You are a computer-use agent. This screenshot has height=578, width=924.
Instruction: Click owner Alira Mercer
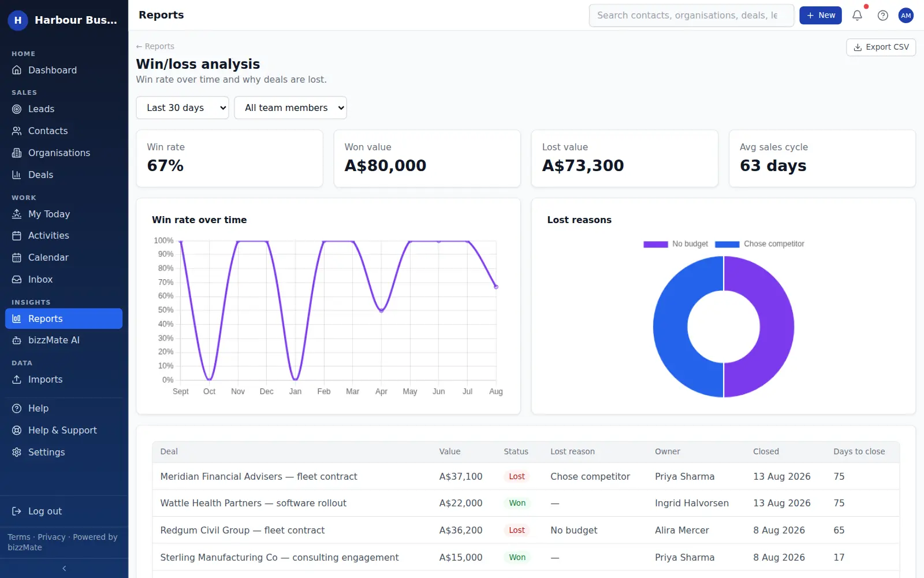tap(682, 531)
